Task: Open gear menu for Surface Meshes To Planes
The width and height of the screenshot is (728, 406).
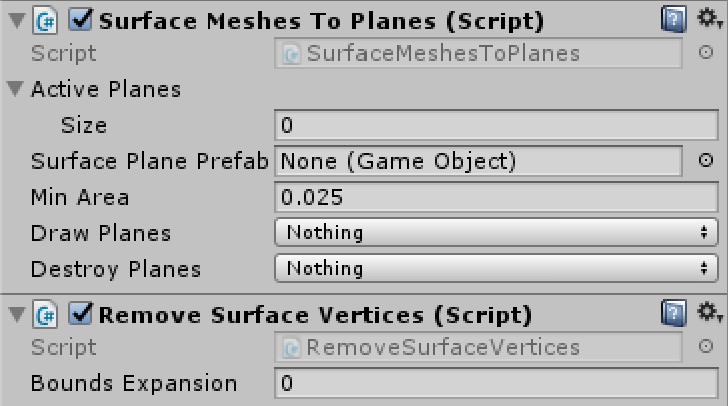Action: [711, 20]
